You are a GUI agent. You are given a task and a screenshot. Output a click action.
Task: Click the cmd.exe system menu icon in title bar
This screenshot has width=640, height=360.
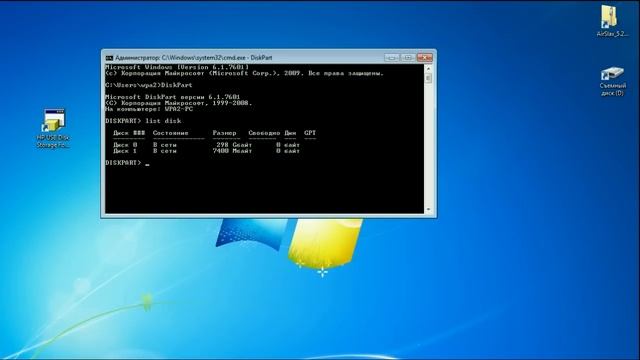109,58
